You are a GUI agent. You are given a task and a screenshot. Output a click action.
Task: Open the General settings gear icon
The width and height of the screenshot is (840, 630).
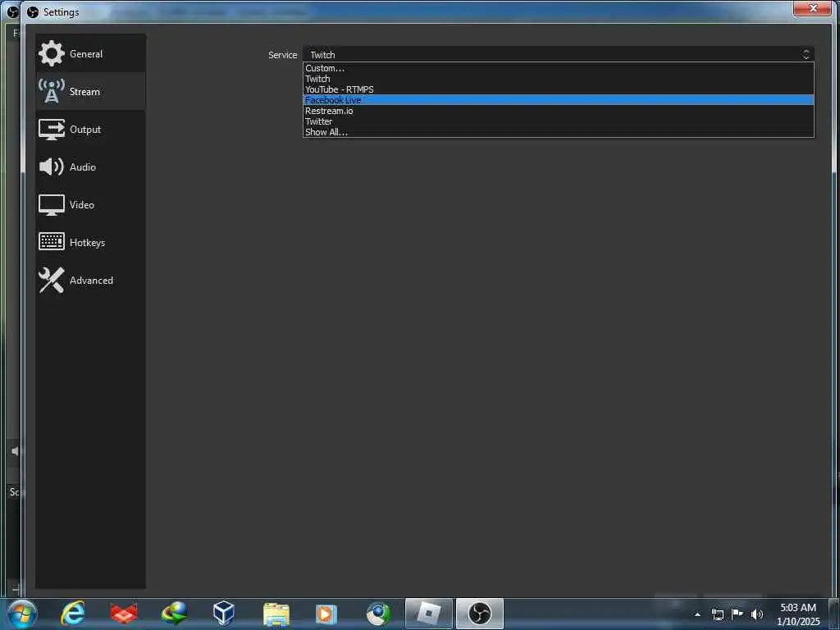point(52,53)
